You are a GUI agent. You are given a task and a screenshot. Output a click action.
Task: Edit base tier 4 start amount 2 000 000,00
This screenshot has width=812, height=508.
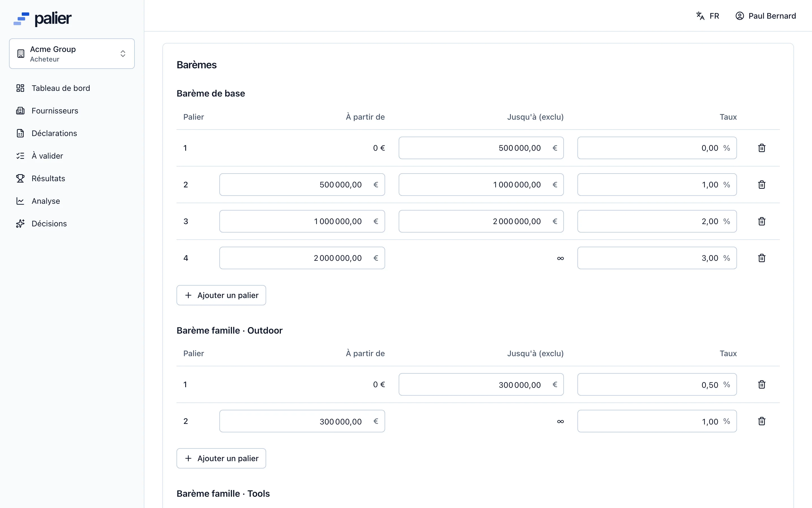coord(302,258)
